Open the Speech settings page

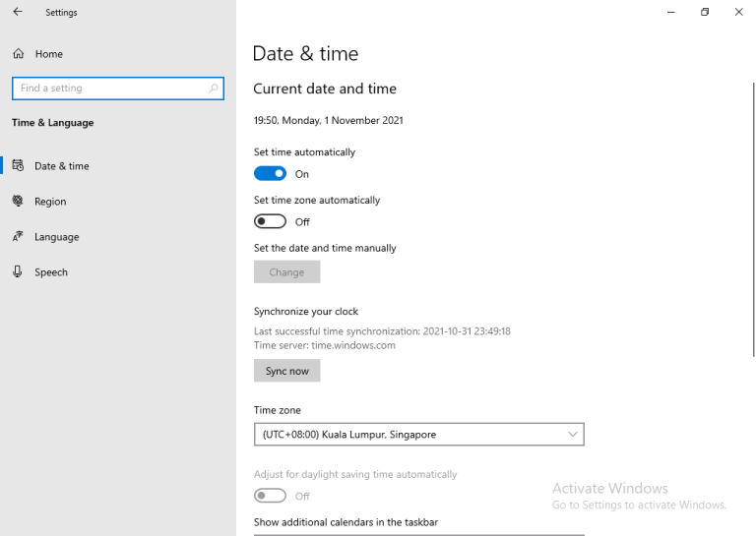[51, 272]
